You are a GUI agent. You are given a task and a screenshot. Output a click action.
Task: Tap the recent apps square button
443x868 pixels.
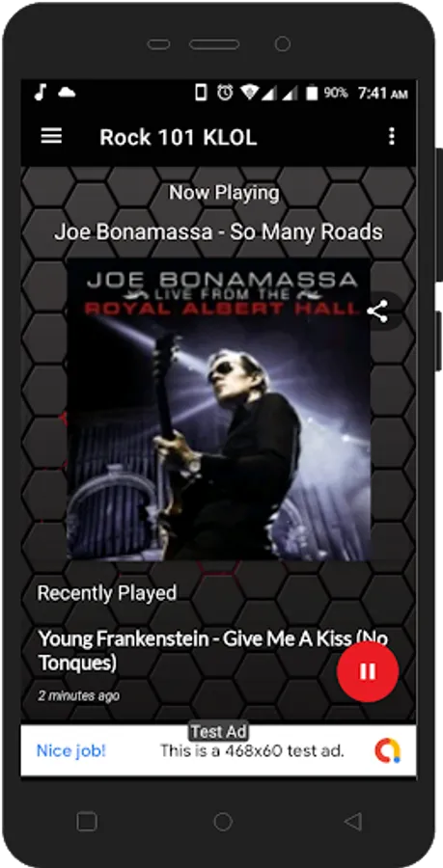tap(87, 822)
